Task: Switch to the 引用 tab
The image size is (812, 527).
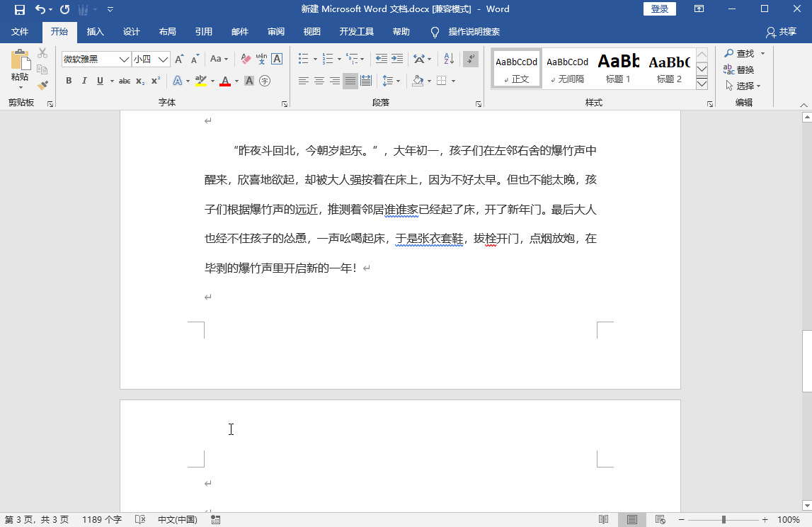Action: point(203,32)
